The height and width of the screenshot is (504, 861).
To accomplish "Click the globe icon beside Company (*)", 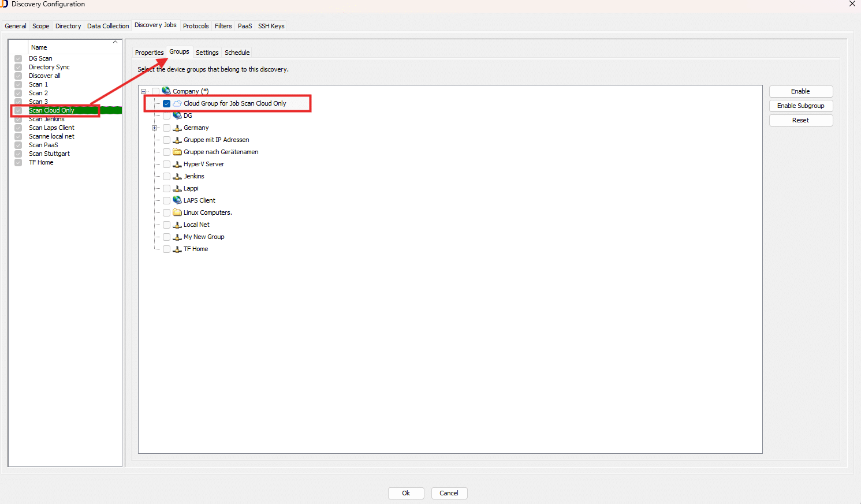I will click(167, 91).
